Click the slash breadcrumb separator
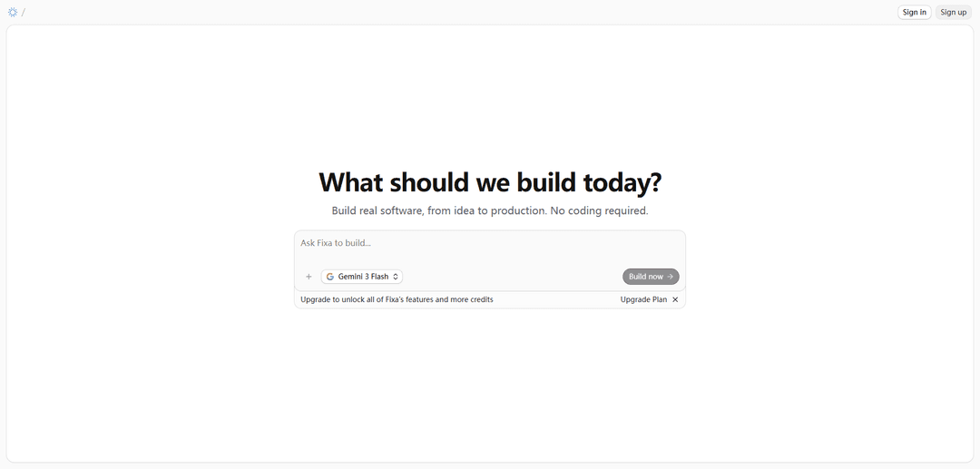The height and width of the screenshot is (469, 980). [x=24, y=12]
